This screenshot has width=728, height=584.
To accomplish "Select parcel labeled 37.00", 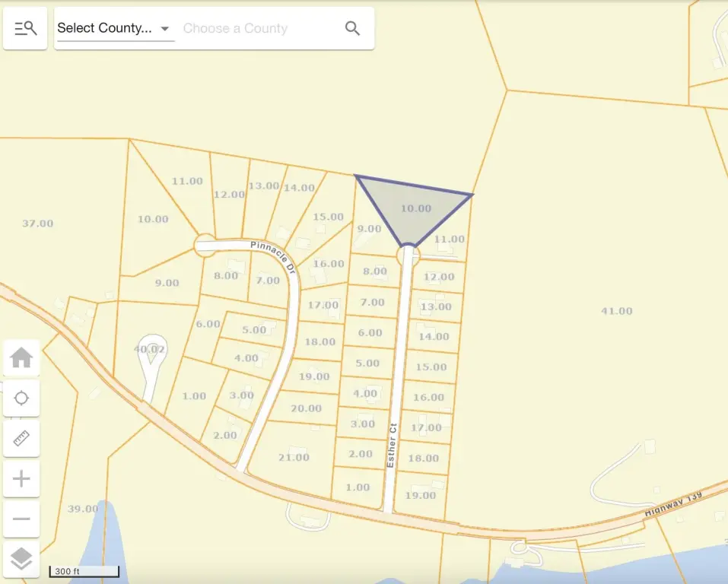I will pyautogui.click(x=37, y=224).
